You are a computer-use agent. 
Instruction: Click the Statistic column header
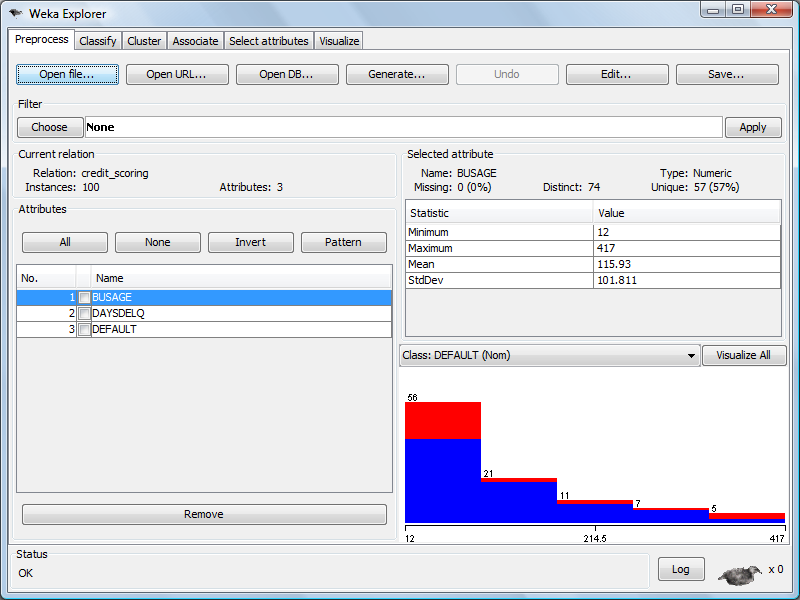tap(499, 213)
